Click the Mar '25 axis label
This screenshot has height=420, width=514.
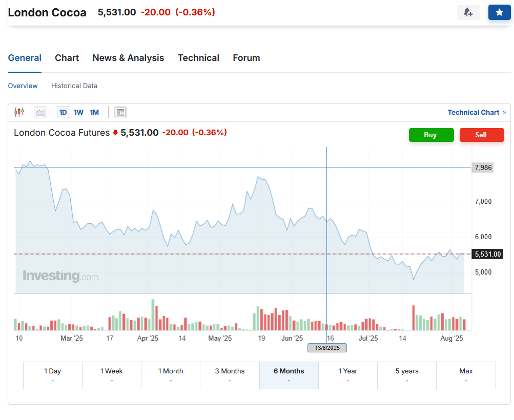71,339
